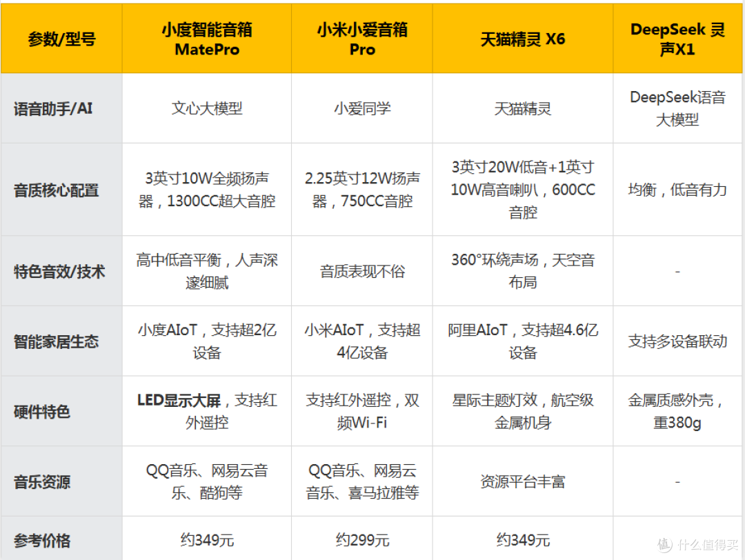745x560 pixels.
Task: Select the 小度智能音箱 MatePro column header
Action: [207, 39]
